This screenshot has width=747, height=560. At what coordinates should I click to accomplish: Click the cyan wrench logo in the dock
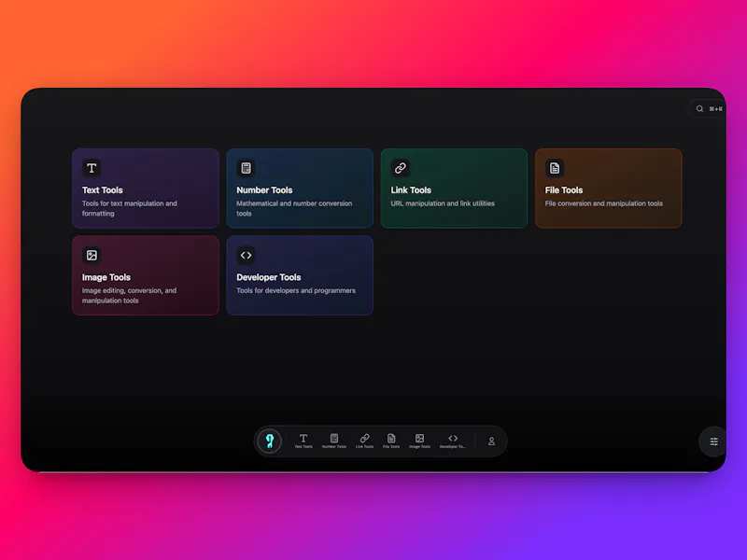(x=270, y=441)
